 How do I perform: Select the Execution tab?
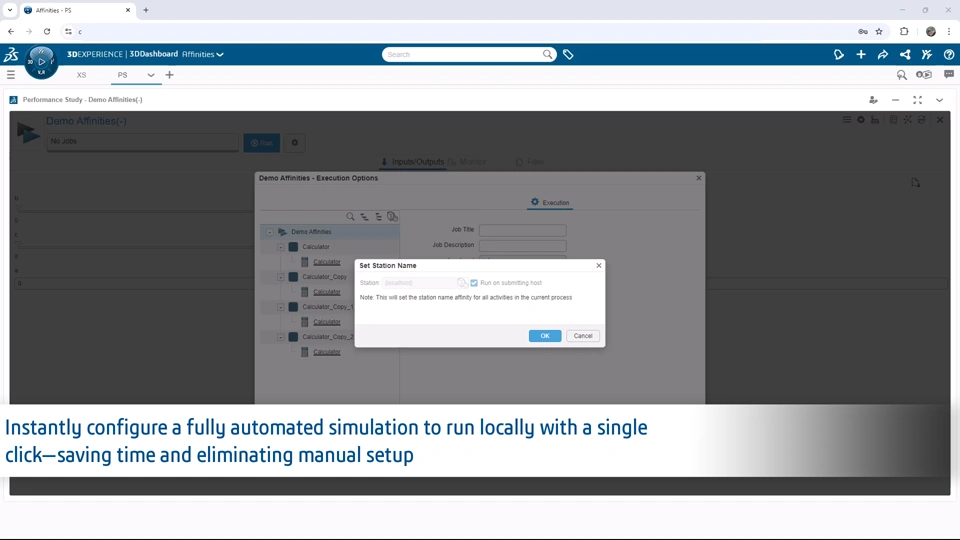coord(550,203)
